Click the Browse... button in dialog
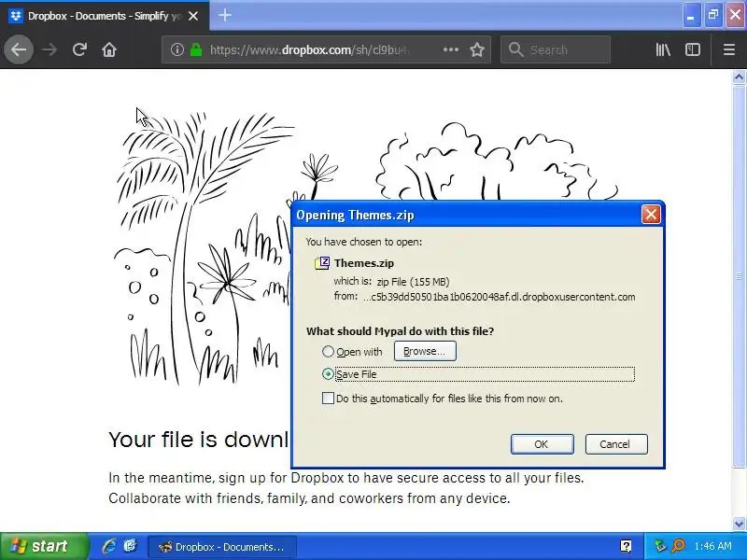 (425, 351)
